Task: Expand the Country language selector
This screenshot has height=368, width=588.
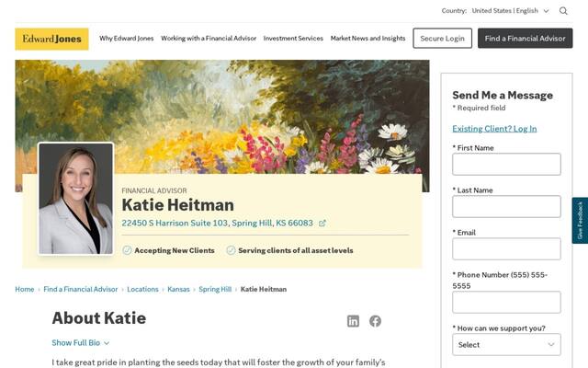Action: pos(510,11)
